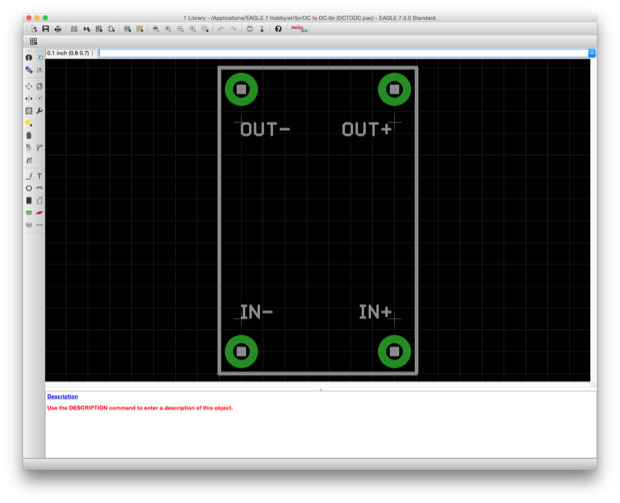Viewport: 620px width, 503px height.
Task: Save the library with the floppy icon
Action: (x=46, y=29)
